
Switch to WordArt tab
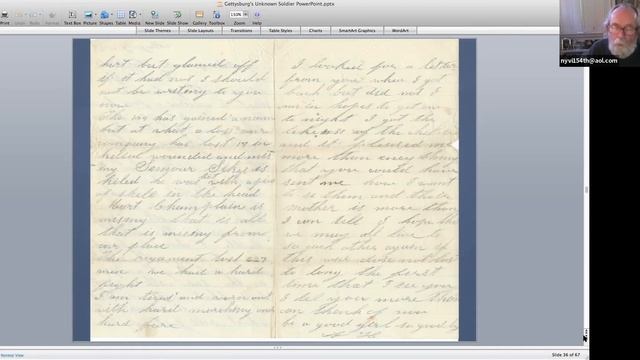[x=400, y=31]
